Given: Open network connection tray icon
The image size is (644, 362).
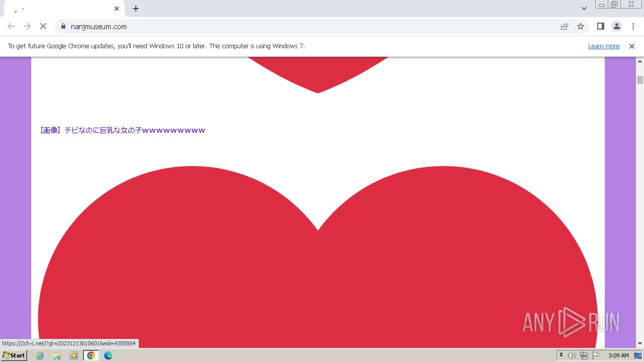Looking at the screenshot, I should tap(584, 355).
